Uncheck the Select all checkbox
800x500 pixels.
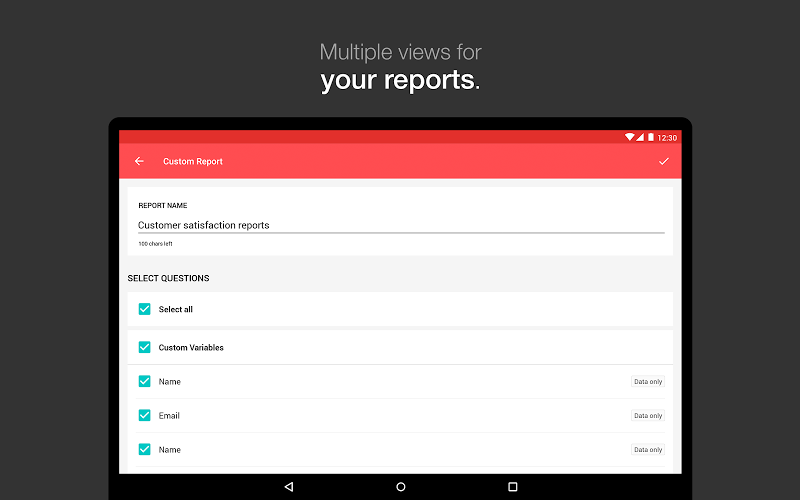coord(144,309)
